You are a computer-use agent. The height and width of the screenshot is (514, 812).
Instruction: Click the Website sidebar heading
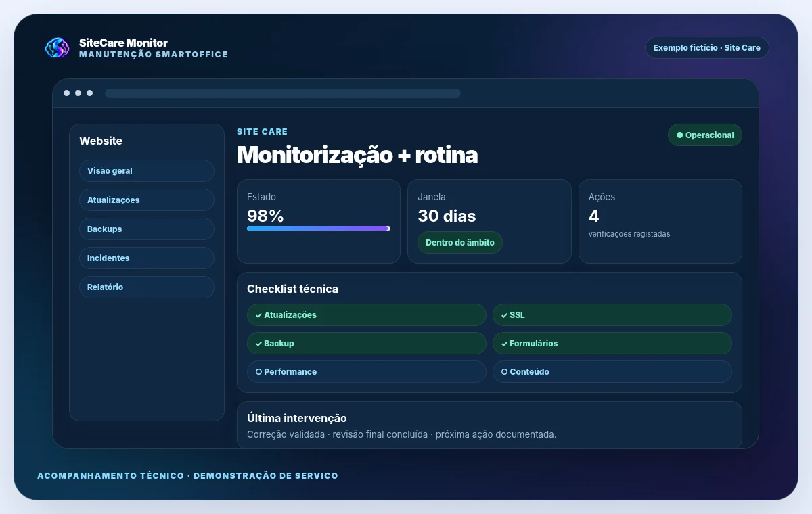pos(101,141)
